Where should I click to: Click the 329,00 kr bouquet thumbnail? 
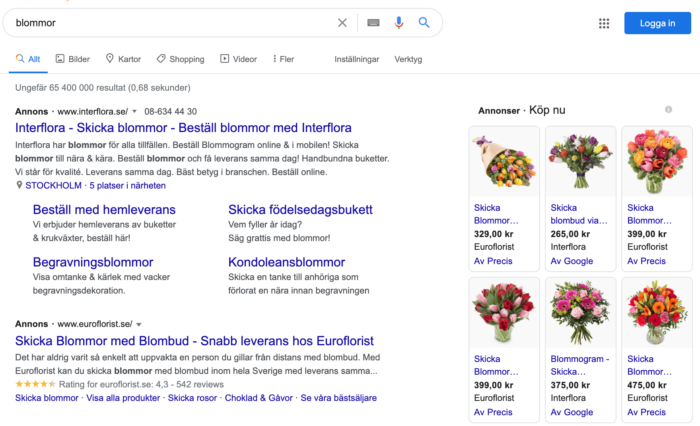click(504, 162)
